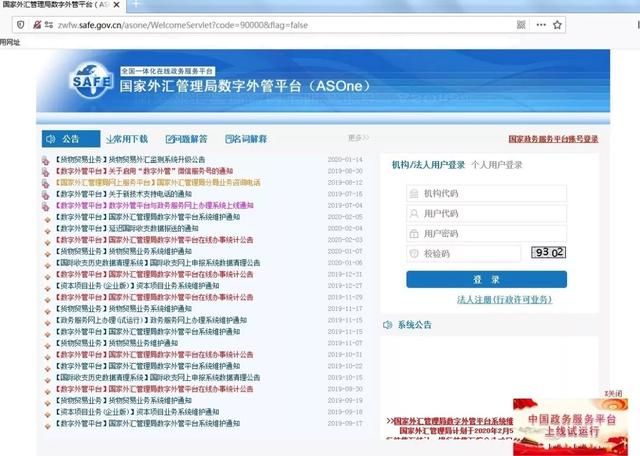640x456 pixels.
Task: Select the 公告 tab
Action: point(71,139)
